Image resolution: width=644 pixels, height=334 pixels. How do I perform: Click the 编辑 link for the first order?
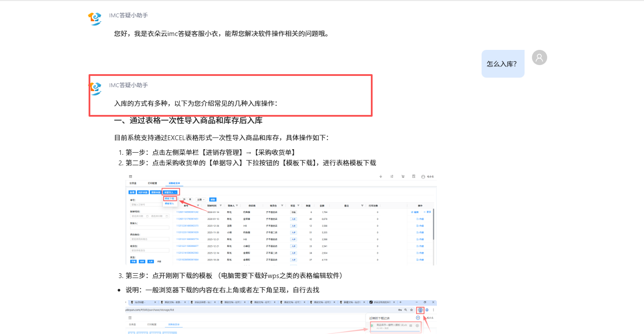[x=415, y=212]
